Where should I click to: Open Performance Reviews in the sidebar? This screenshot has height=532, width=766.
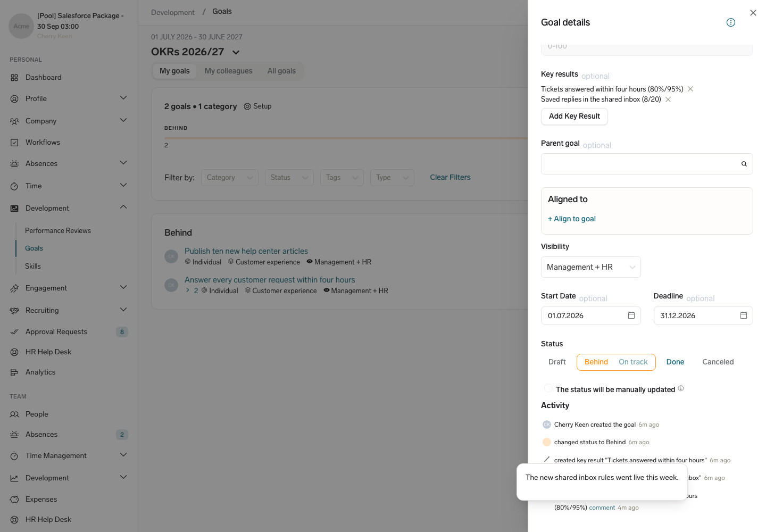click(x=58, y=231)
